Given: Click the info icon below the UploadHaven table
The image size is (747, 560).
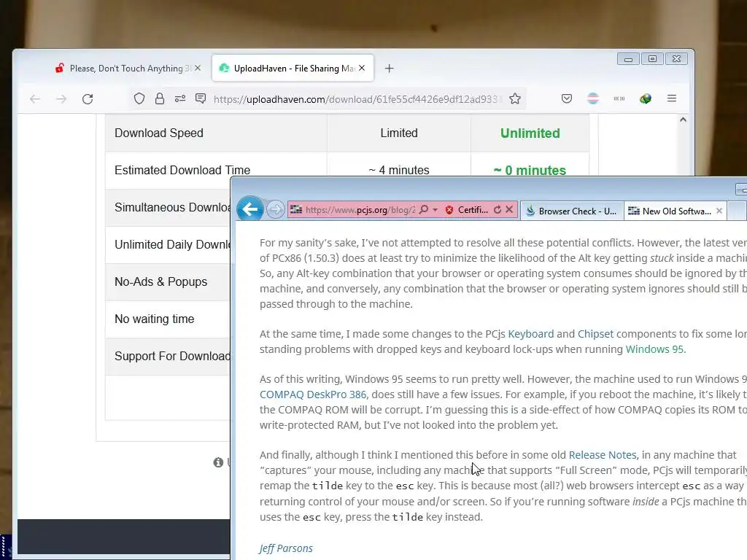Looking at the screenshot, I should point(218,462).
